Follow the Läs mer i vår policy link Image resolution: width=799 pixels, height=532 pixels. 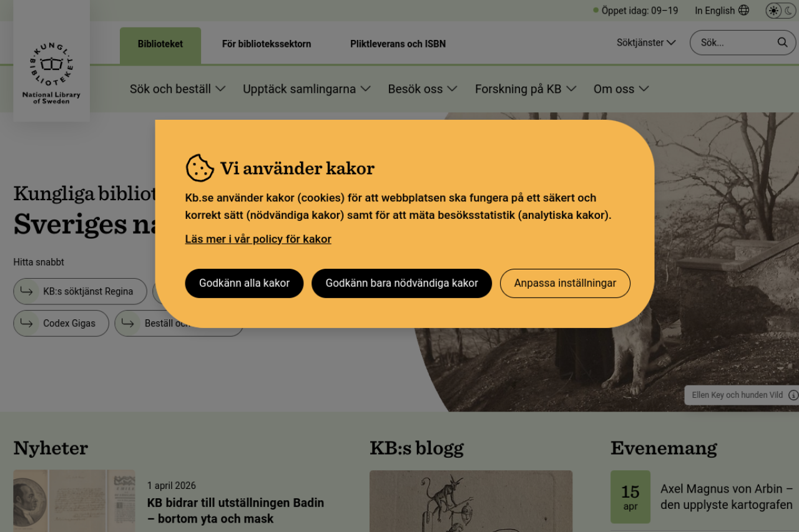(x=258, y=239)
